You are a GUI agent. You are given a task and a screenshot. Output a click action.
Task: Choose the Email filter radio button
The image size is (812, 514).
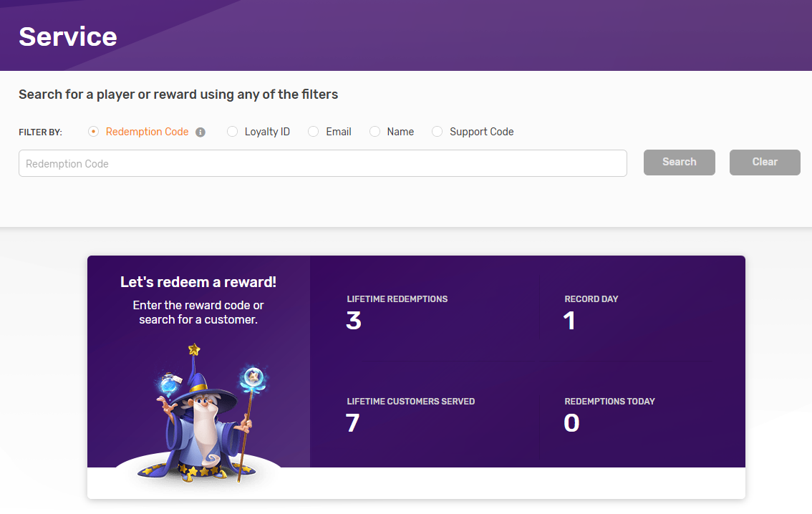[x=313, y=132]
